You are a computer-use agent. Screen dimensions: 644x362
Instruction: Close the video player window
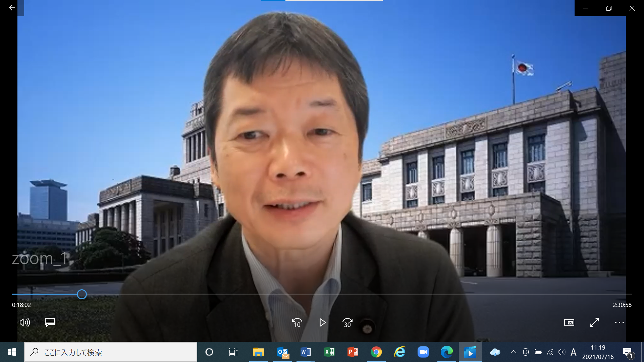click(632, 8)
